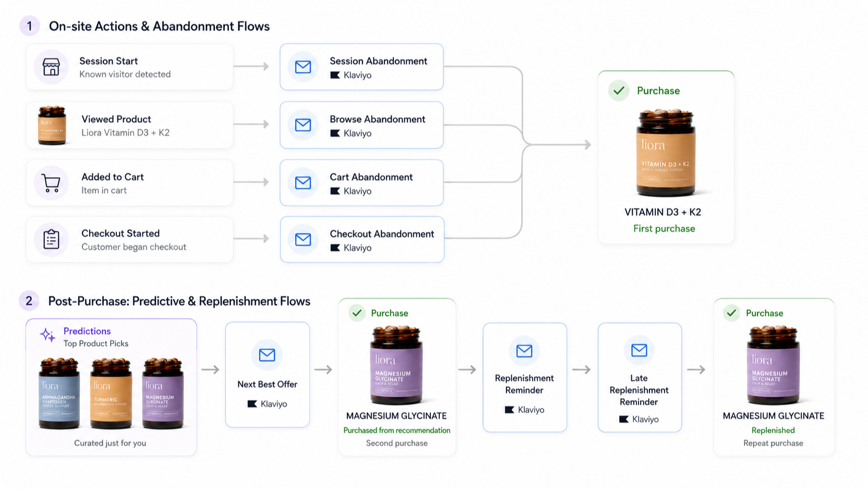Click 'Known visitor detected' text
Image resolution: width=868 pixels, height=489 pixels.
coord(125,74)
